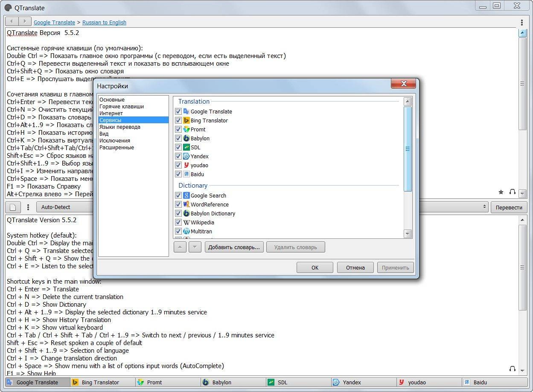Screen dimensions: 533x392
Task: Go back with the left arrow navigation button
Action: point(12,21)
